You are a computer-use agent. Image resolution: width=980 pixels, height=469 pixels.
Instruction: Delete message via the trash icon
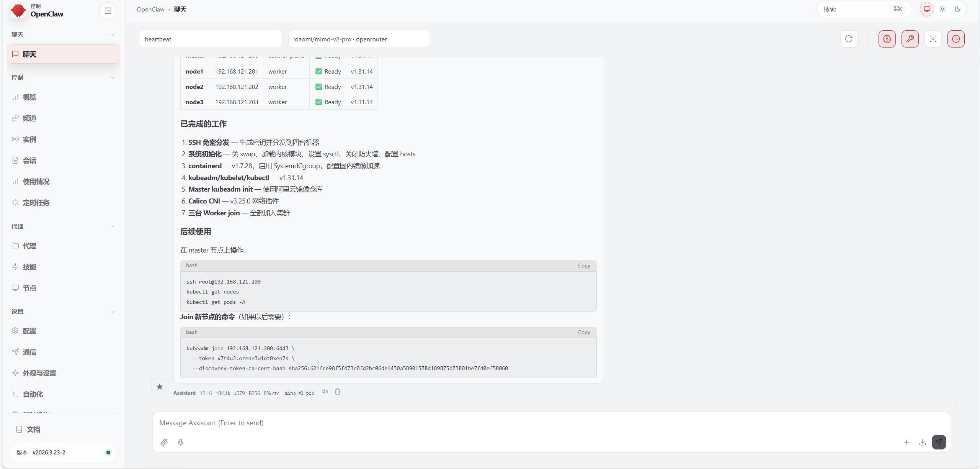tap(337, 392)
